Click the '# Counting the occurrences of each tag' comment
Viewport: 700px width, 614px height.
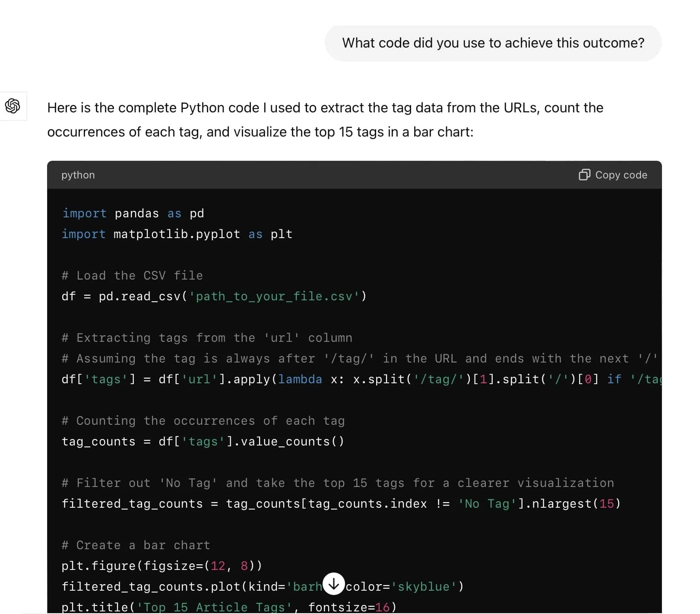203,421
